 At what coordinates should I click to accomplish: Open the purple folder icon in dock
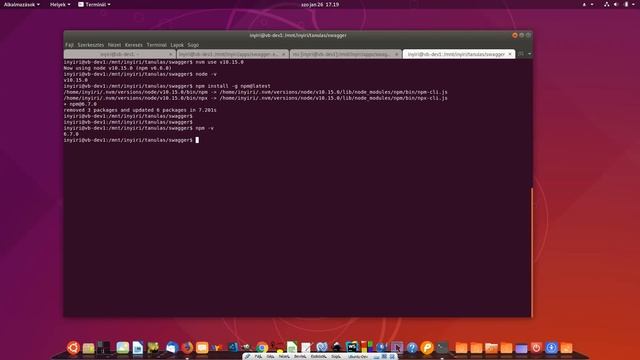point(521,349)
